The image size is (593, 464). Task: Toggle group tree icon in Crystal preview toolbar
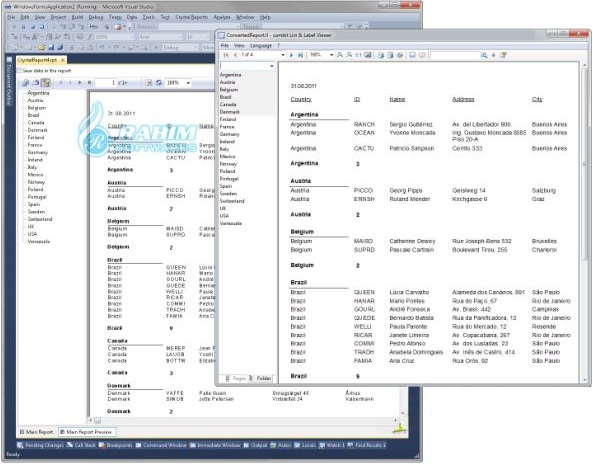coord(46,82)
